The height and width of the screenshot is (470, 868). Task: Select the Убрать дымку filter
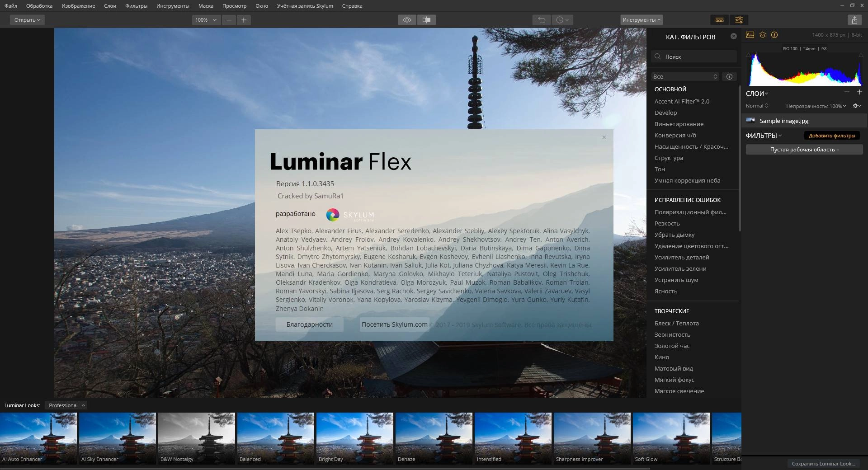click(675, 235)
